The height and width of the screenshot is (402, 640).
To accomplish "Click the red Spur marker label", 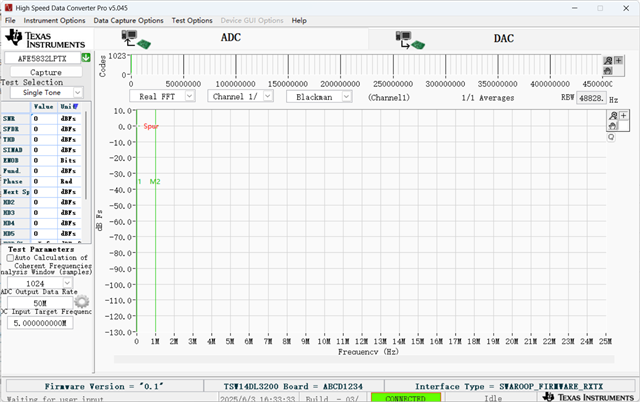I will [151, 126].
